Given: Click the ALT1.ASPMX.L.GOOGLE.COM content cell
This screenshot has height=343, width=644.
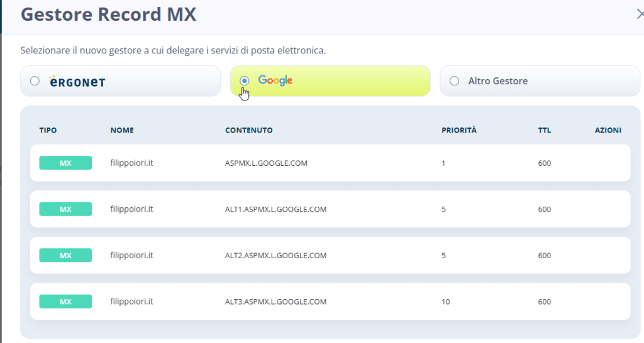Looking at the screenshot, I should click(275, 209).
